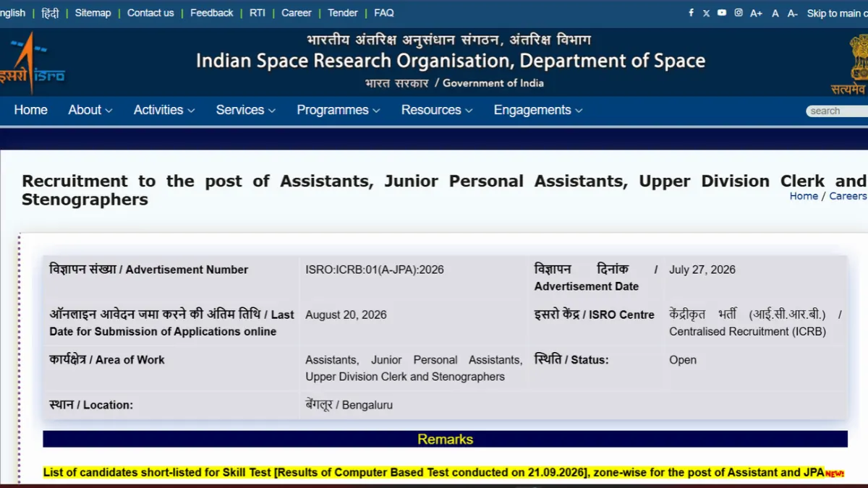Open the Sitemap link

click(x=93, y=13)
